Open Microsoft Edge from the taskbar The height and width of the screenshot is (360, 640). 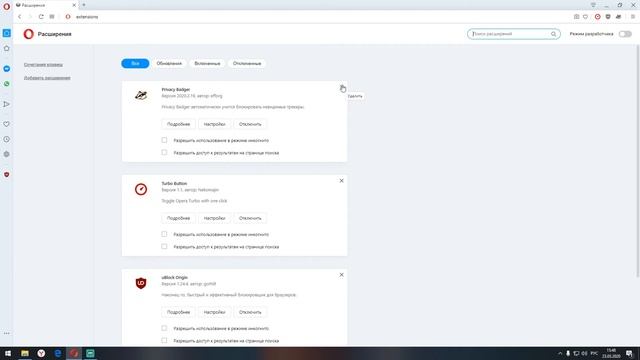[x=58, y=353]
